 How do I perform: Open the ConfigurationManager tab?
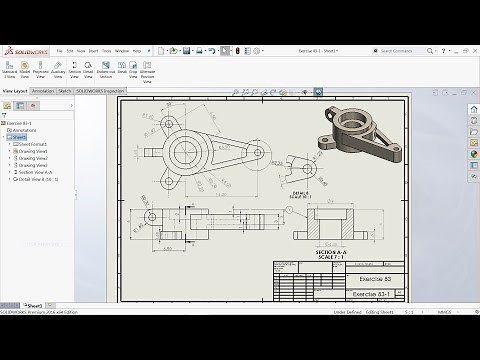point(33,106)
